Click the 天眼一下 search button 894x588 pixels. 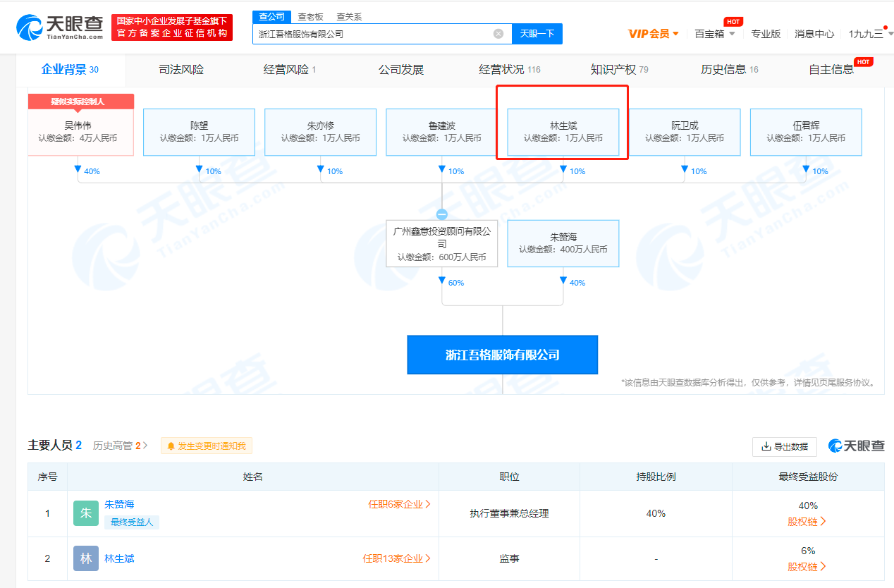537,33
